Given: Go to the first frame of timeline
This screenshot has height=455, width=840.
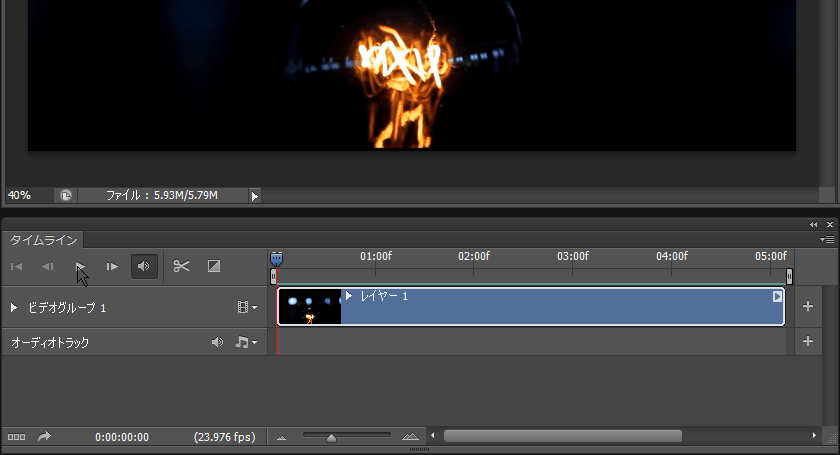Looking at the screenshot, I should [17, 266].
